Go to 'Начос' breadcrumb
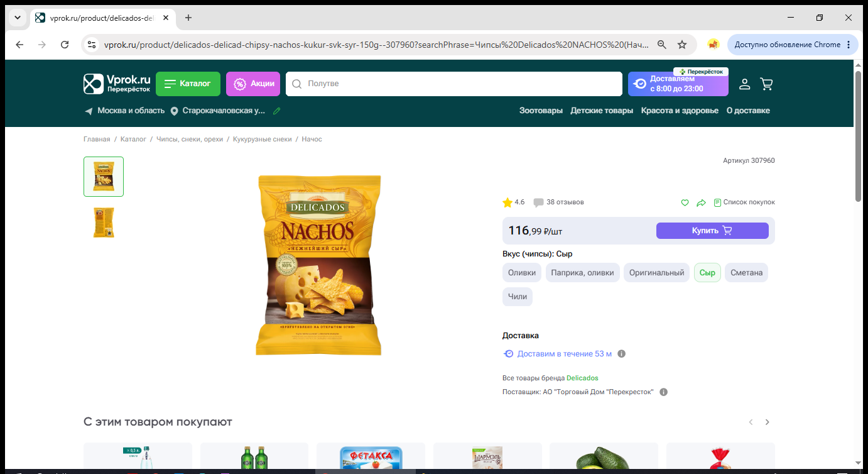Viewport: 868px width, 474px height. point(312,139)
